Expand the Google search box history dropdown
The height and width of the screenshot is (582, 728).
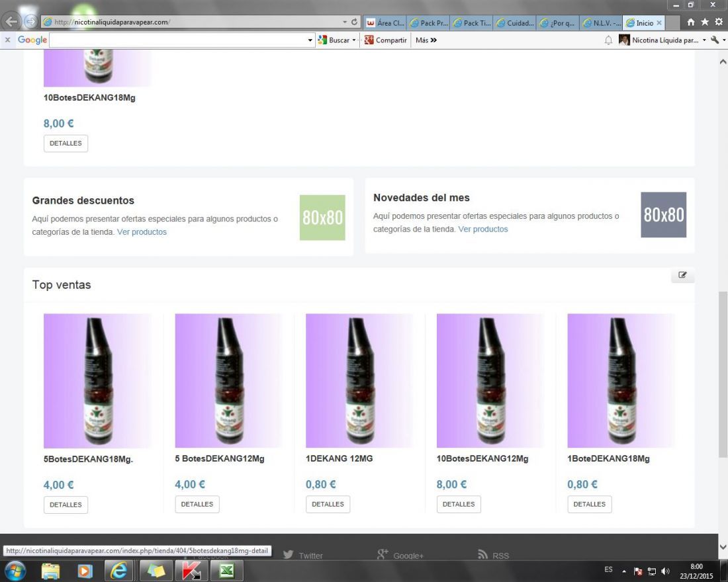(x=310, y=40)
